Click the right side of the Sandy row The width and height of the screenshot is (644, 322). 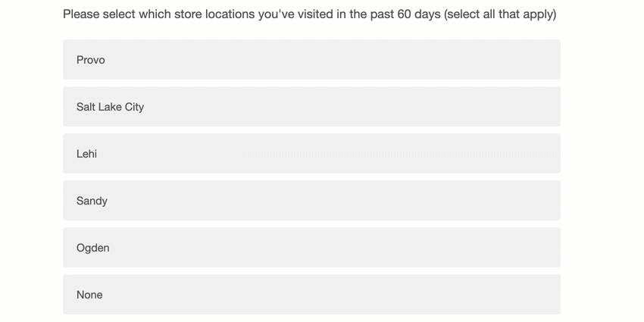[x=515, y=201]
